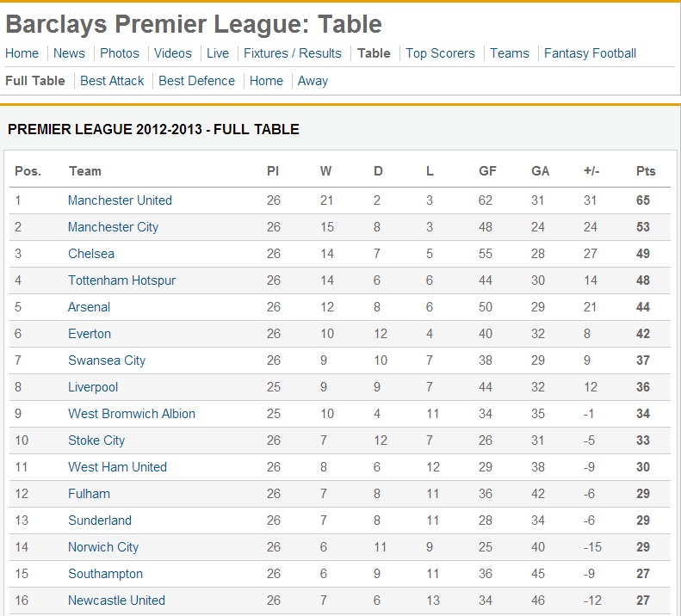Open the Tottenham Hotspur team link
681x616 pixels.
click(x=121, y=280)
